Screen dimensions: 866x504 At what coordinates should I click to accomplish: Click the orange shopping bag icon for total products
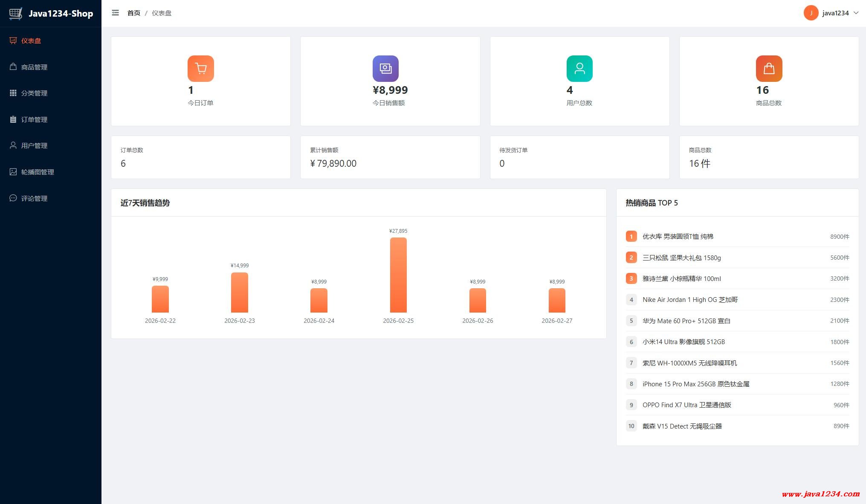(769, 68)
